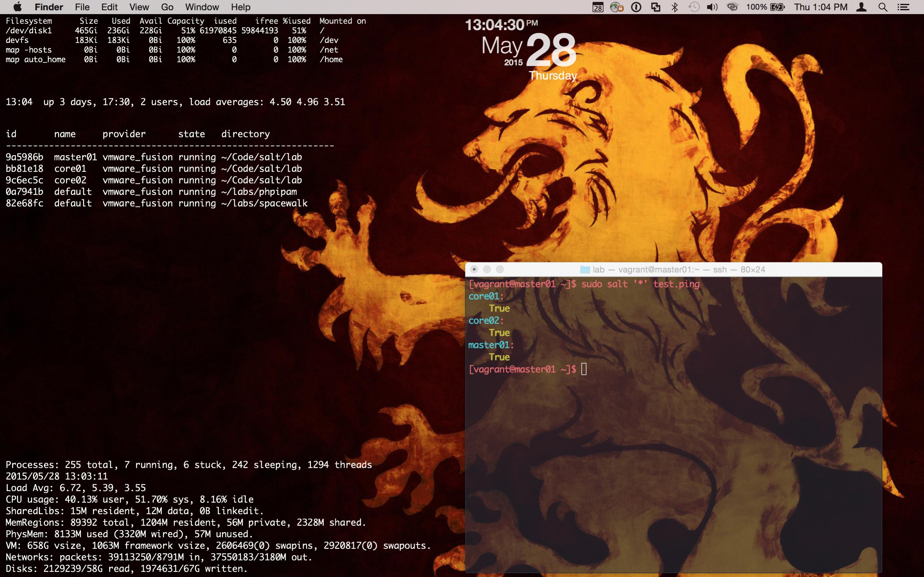Click the calendar 28 menu bar icon
The width and height of the screenshot is (924, 577).
(598, 7)
